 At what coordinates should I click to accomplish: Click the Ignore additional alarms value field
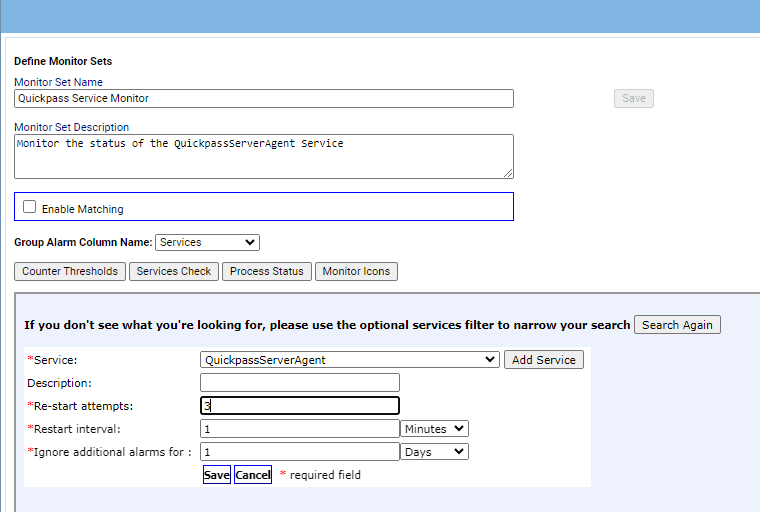click(x=300, y=452)
